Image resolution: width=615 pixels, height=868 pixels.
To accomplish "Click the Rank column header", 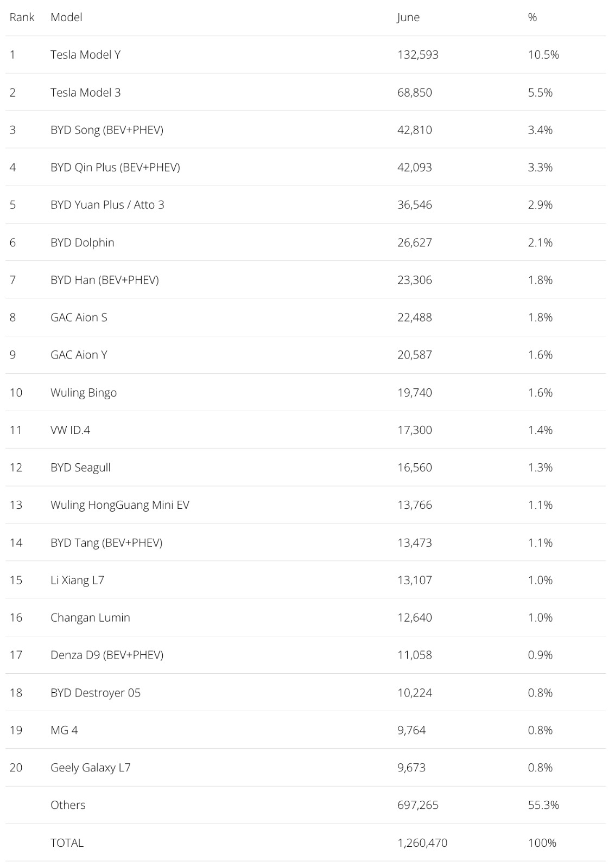I will point(22,17).
